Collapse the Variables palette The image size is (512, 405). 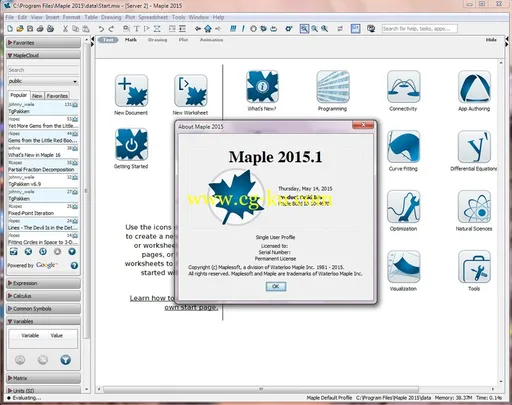tap(43, 321)
